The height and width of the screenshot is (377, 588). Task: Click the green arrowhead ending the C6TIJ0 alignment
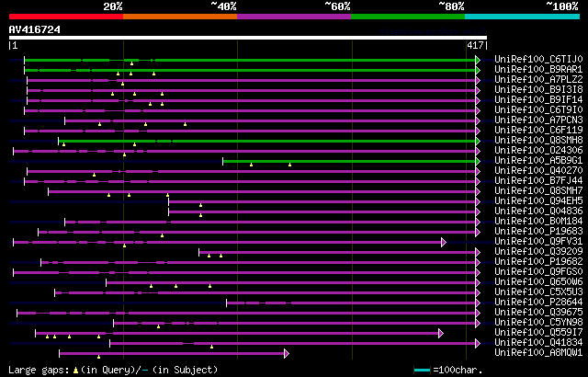pyautogui.click(x=478, y=60)
